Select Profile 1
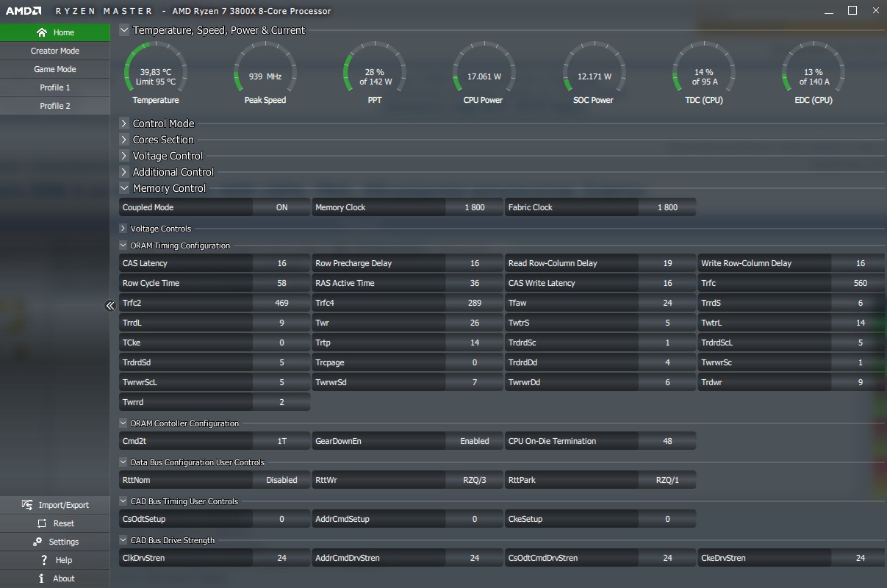 55,87
